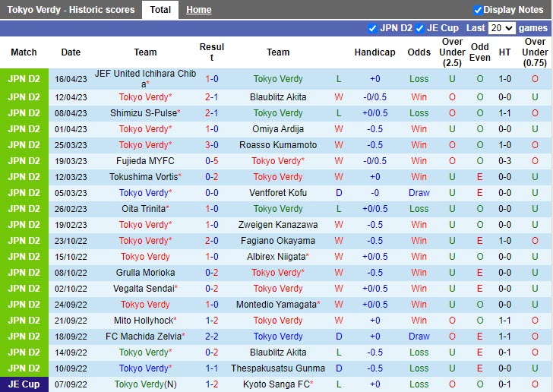Click the 3-0 result against Roasso Kumamoto
Image resolution: width=553 pixels, height=392 pixels.
(212, 144)
